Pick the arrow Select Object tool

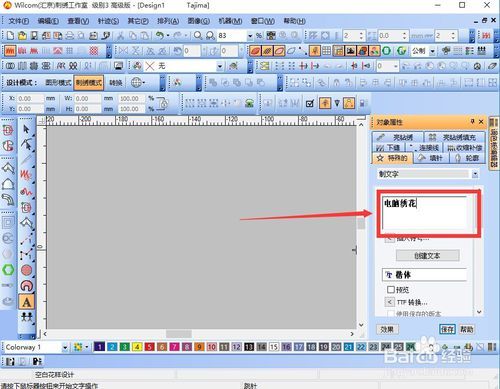click(x=26, y=129)
